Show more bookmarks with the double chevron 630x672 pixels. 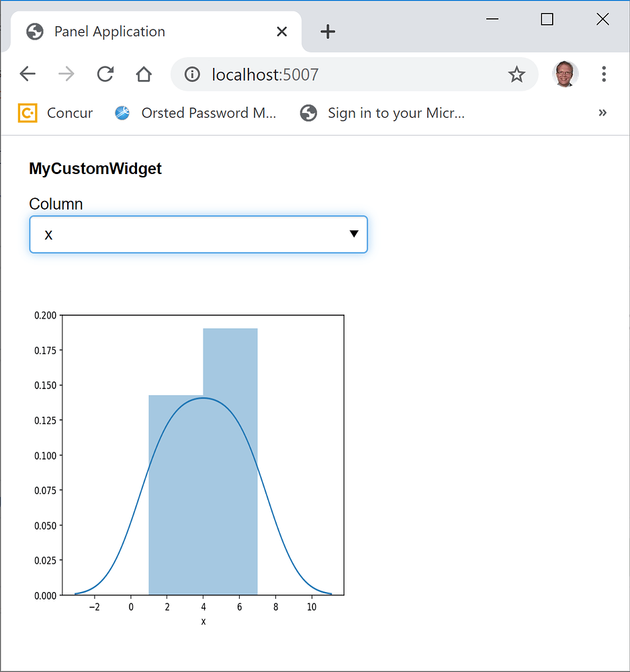pyautogui.click(x=602, y=113)
